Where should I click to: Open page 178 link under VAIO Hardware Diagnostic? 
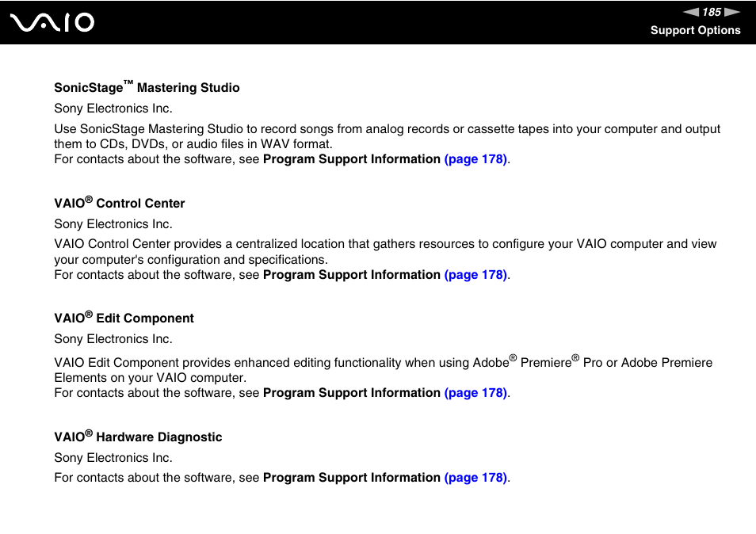475,478
